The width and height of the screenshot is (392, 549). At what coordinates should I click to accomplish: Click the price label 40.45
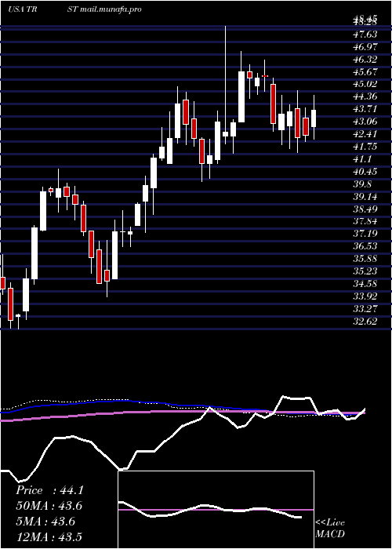point(365,171)
